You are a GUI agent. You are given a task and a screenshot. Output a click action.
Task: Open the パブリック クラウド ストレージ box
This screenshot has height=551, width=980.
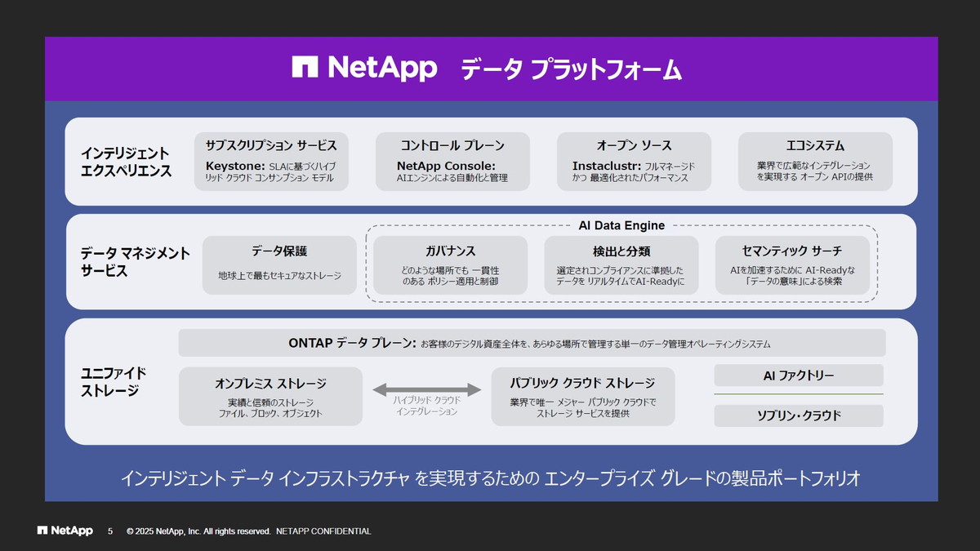(582, 396)
